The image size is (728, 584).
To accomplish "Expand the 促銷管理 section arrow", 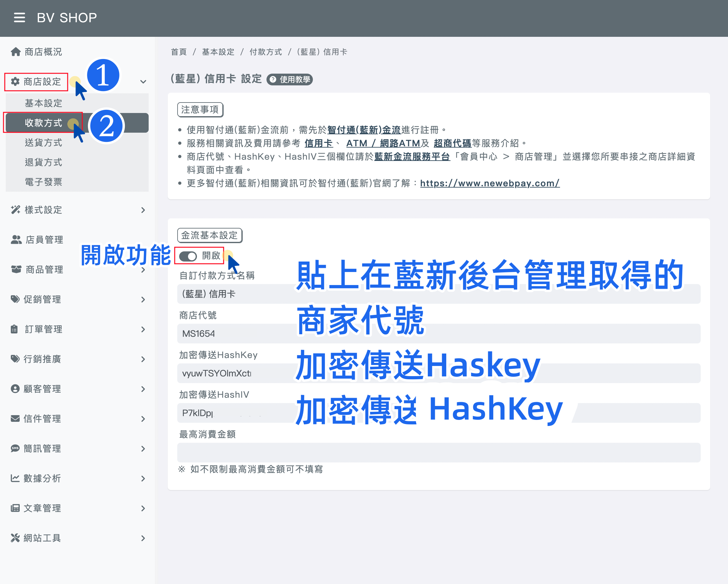I will [143, 299].
